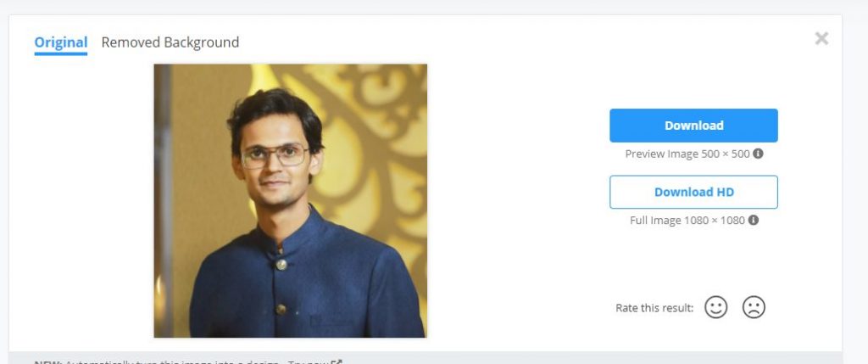Click the Rate this result label

[x=654, y=308]
